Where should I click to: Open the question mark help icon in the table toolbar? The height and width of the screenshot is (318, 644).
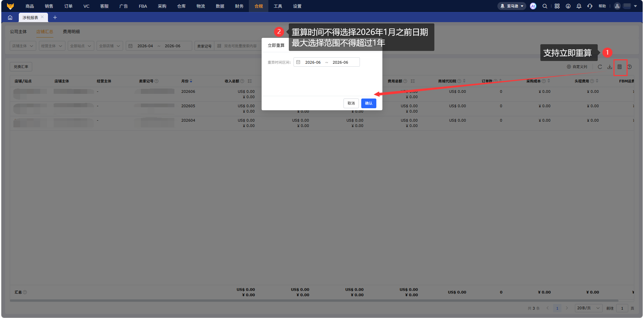click(630, 67)
